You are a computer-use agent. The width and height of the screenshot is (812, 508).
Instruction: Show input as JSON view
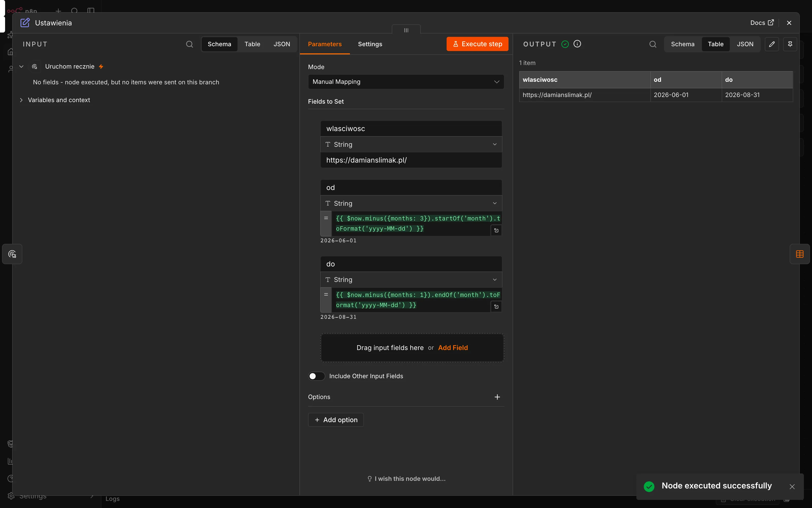pyautogui.click(x=281, y=44)
